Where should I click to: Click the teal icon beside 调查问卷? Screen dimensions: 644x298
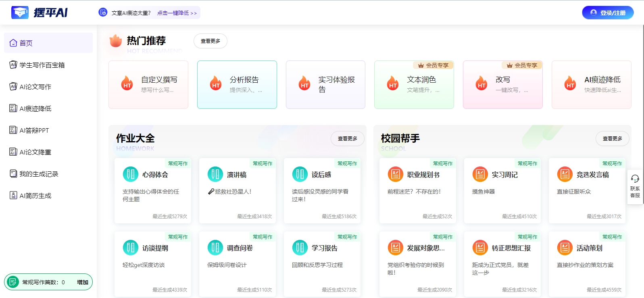(215, 248)
